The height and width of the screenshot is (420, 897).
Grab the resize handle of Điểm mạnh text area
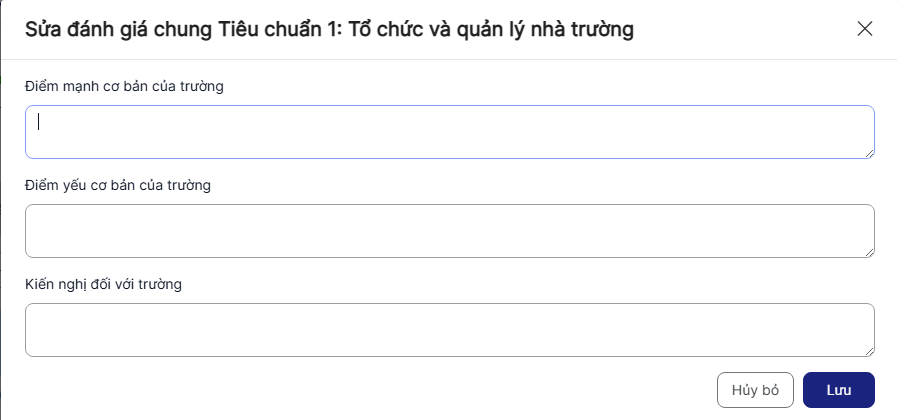pyautogui.click(x=869, y=152)
